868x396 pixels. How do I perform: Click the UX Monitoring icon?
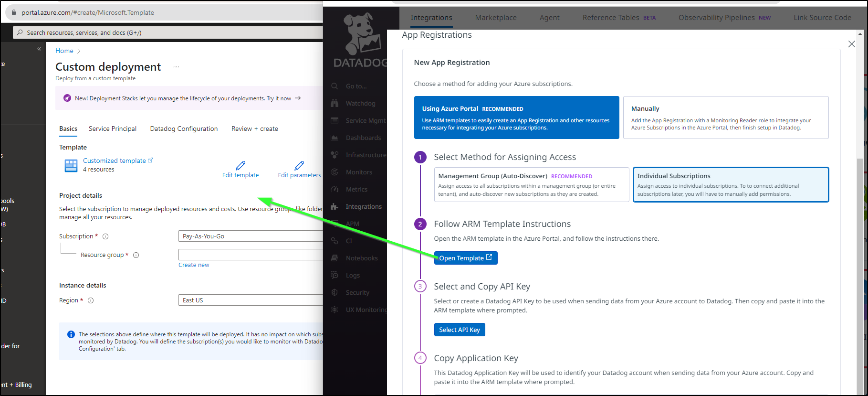[335, 310]
